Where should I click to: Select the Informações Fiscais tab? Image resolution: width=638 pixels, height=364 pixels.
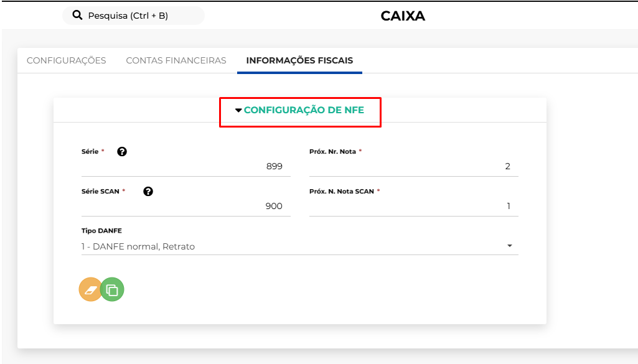point(299,60)
